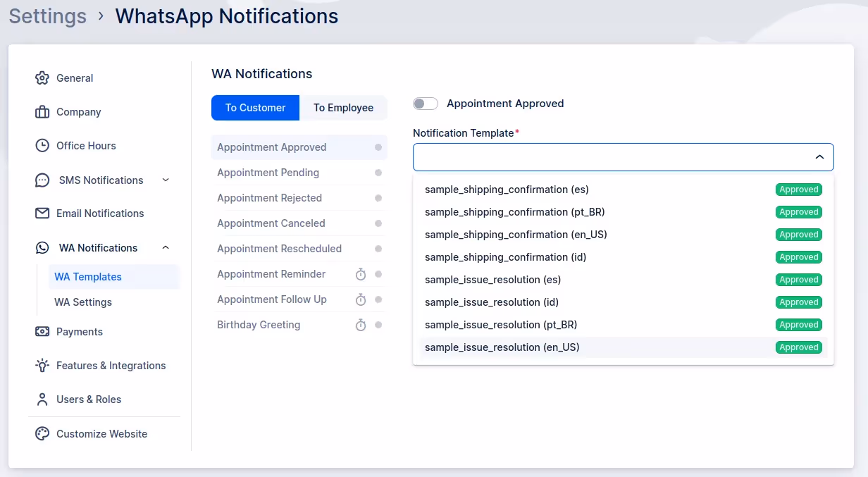Click the Settings breadcrumb link
Screen dimensions: 868x477
[x=48, y=16]
